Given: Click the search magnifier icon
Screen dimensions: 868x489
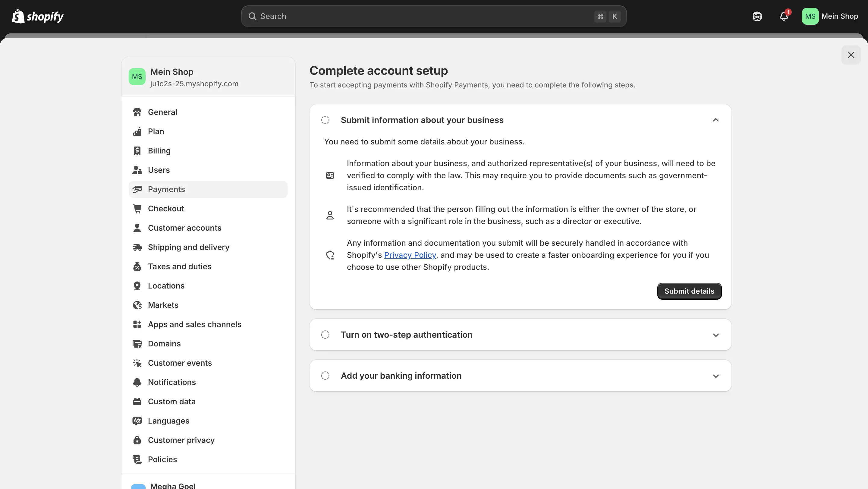Looking at the screenshot, I should (252, 16).
